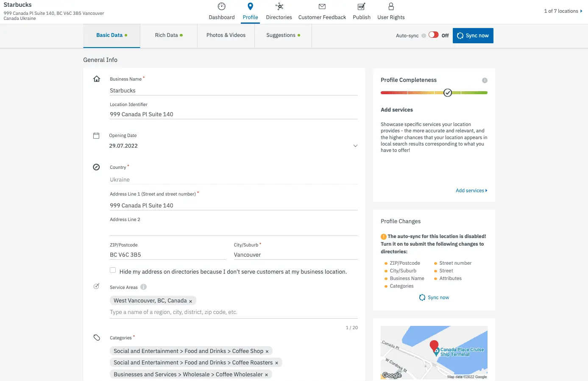This screenshot has width=588, height=381.
Task: Click the Service Areas info icon
Action: (x=144, y=287)
